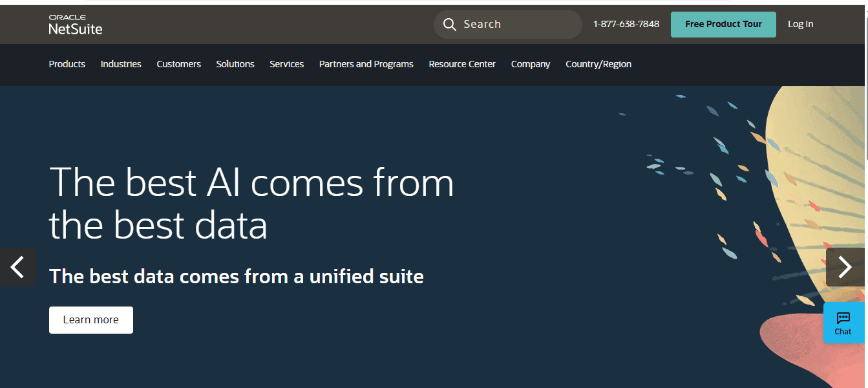This screenshot has width=868, height=388.
Task: Click the Learn more button
Action: 90,319
